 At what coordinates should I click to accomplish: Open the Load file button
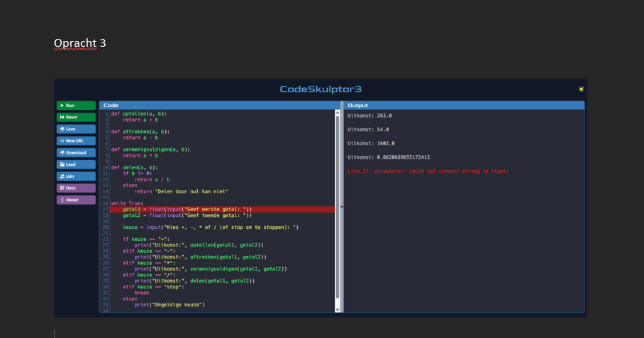click(x=76, y=164)
